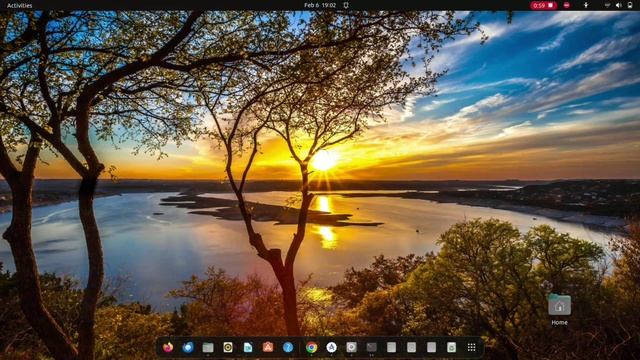Image resolution: width=640 pixels, height=360 pixels.
Task: Open the Help question mark icon
Action: (x=288, y=347)
